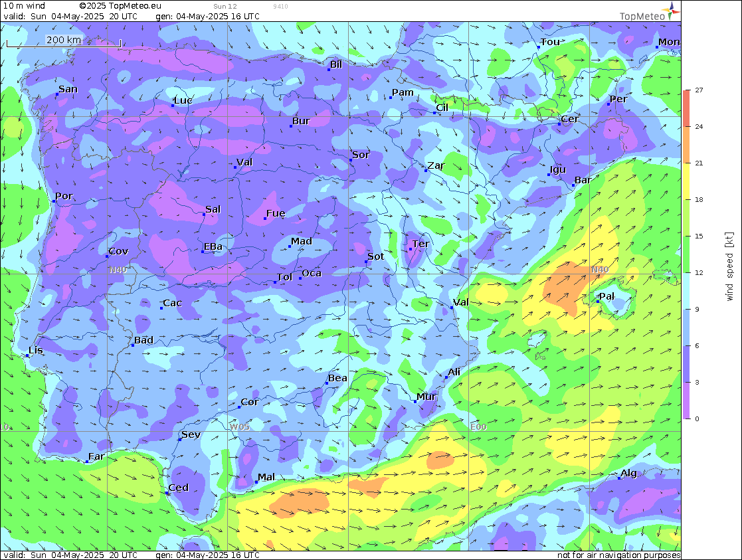Select the 'Igu' city label

pos(558,169)
